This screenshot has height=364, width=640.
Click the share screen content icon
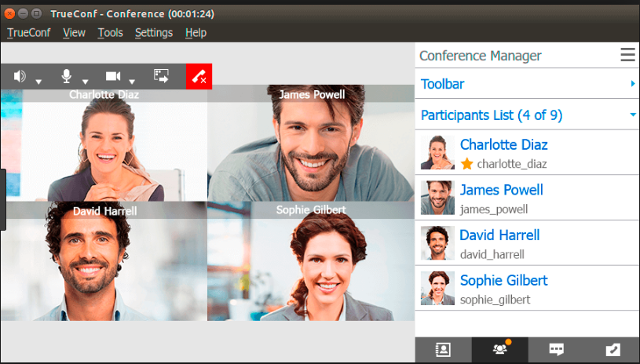(x=161, y=76)
